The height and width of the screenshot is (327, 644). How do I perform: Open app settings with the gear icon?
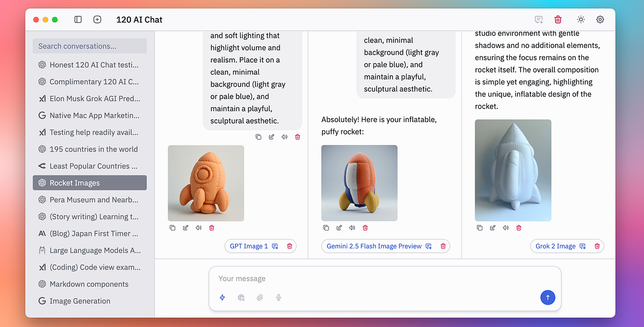600,19
